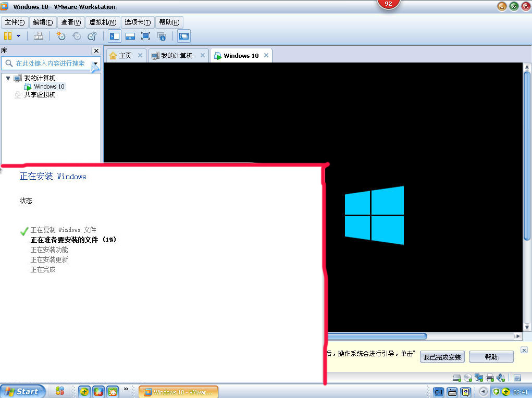Click the hard disk device status icon
The height and width of the screenshot is (398, 532).
457,378
